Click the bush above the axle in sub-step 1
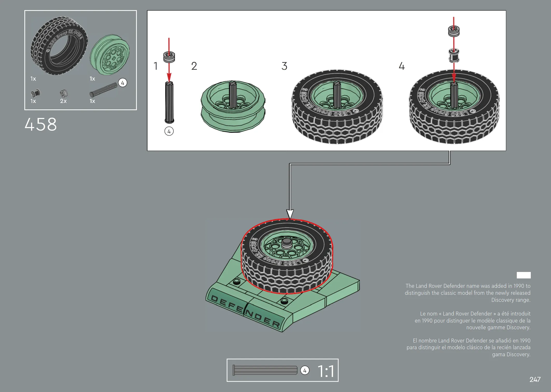The height and width of the screenshot is (392, 551). [x=169, y=57]
